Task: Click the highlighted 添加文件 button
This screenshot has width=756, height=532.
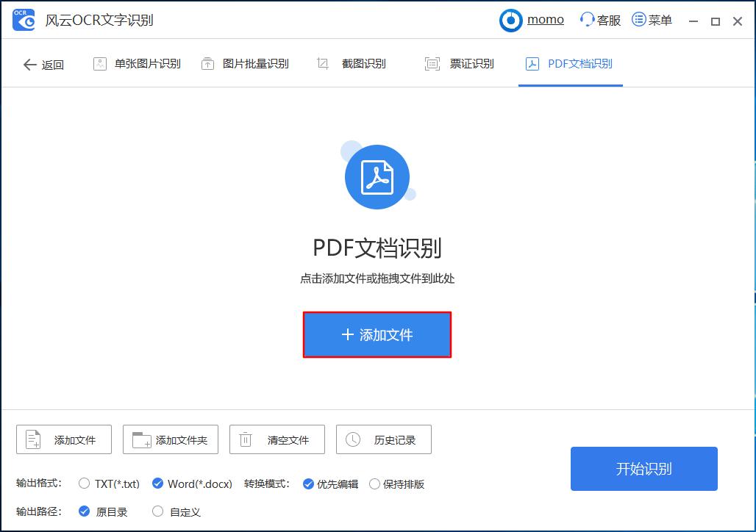Action: click(x=377, y=334)
